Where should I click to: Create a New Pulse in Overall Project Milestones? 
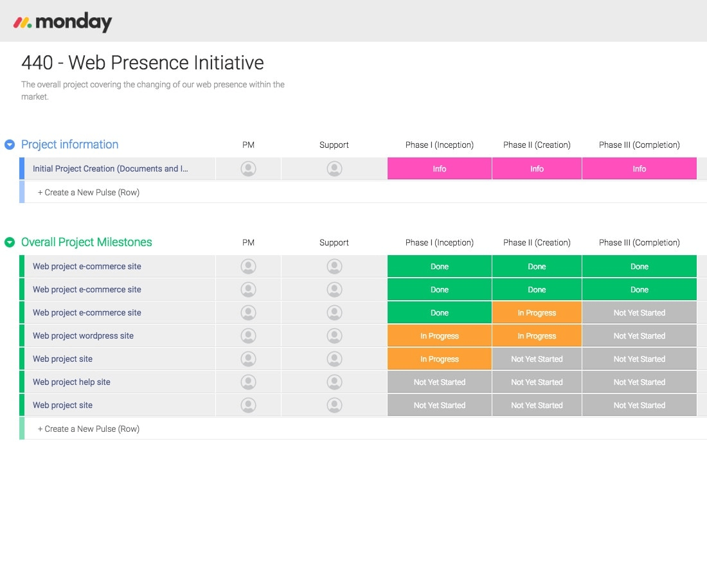tap(89, 429)
